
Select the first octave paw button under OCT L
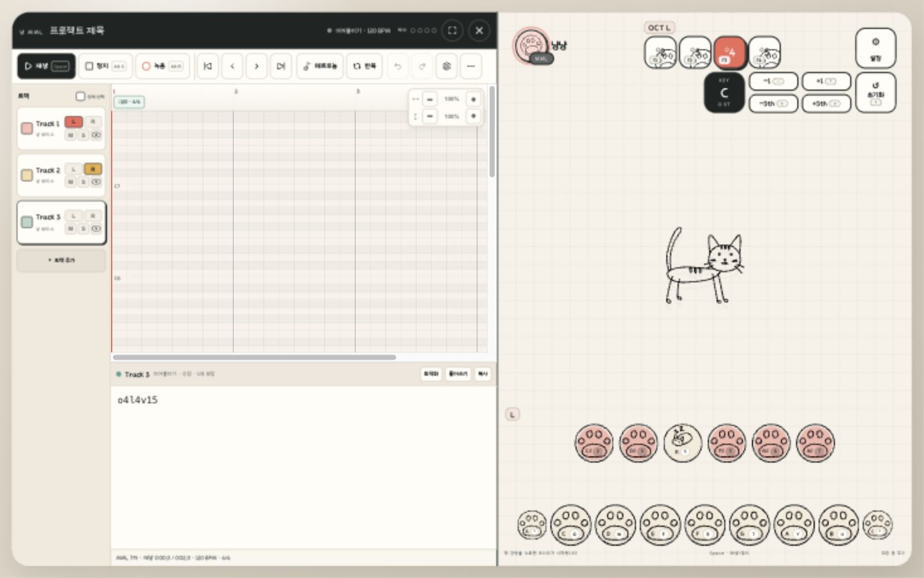pyautogui.click(x=660, y=52)
